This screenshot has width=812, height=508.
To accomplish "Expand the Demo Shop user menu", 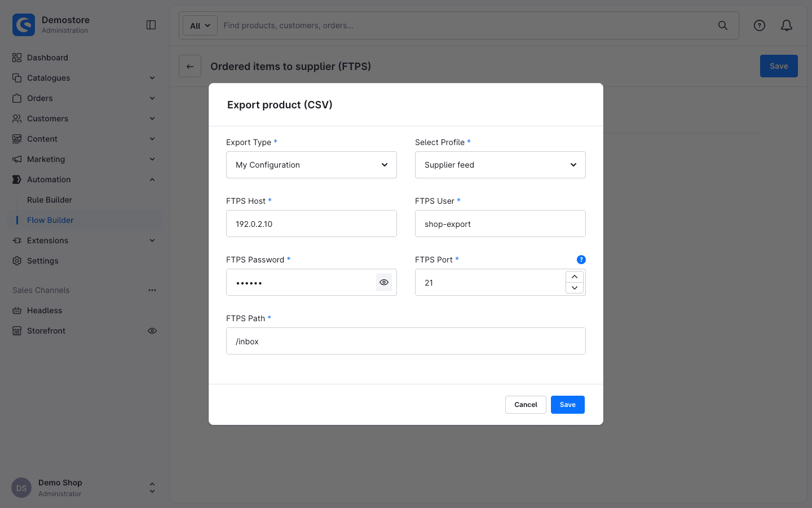I will [x=152, y=488].
